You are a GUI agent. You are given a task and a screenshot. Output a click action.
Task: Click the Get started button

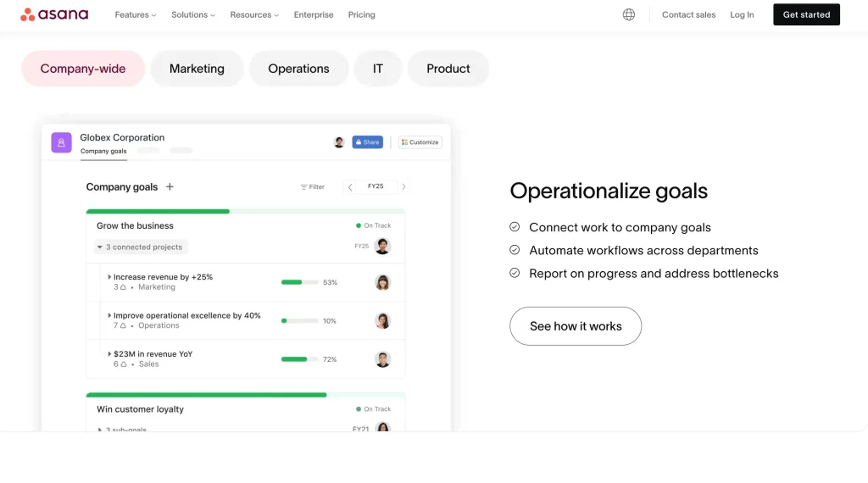[806, 14]
